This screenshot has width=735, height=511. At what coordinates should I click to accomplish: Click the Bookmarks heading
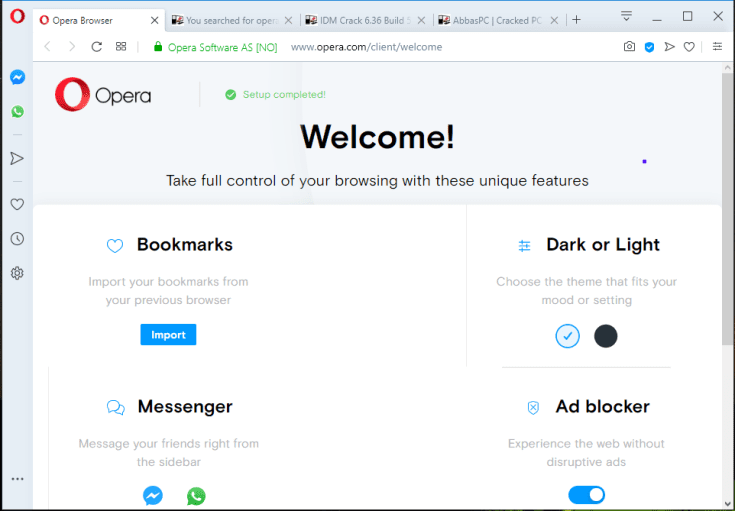coord(185,245)
